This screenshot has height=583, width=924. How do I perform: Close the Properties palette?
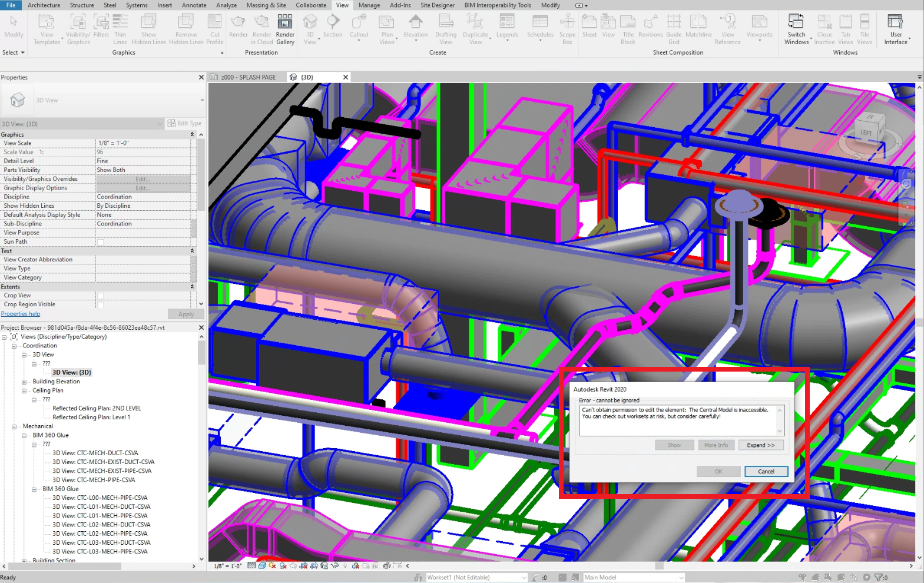201,77
